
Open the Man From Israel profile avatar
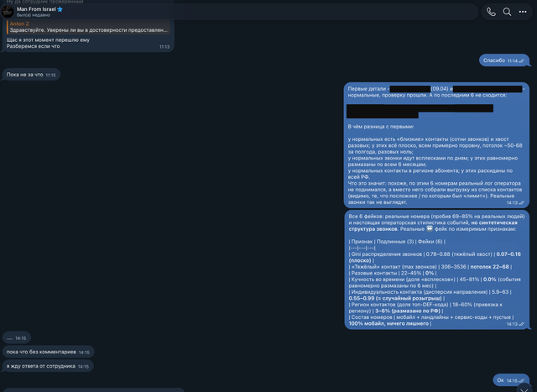[x=8, y=12]
